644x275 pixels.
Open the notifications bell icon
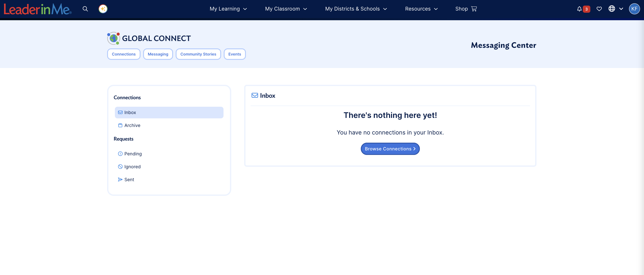pyautogui.click(x=579, y=9)
